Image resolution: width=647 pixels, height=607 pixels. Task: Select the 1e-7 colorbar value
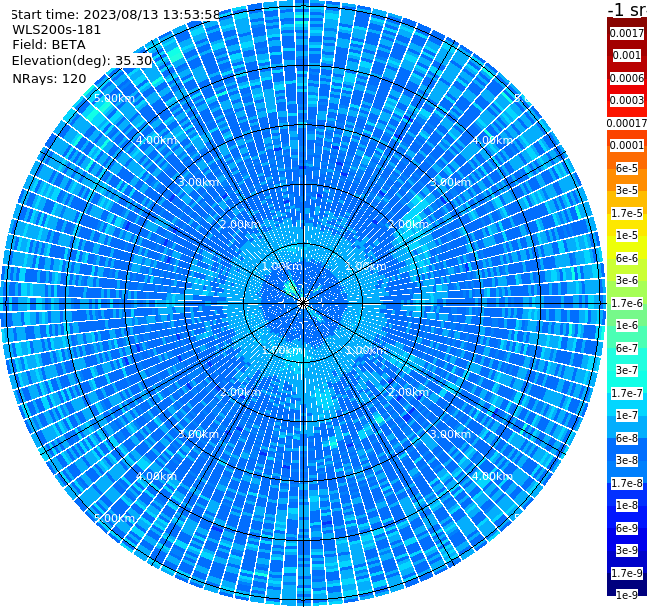[x=627, y=415]
